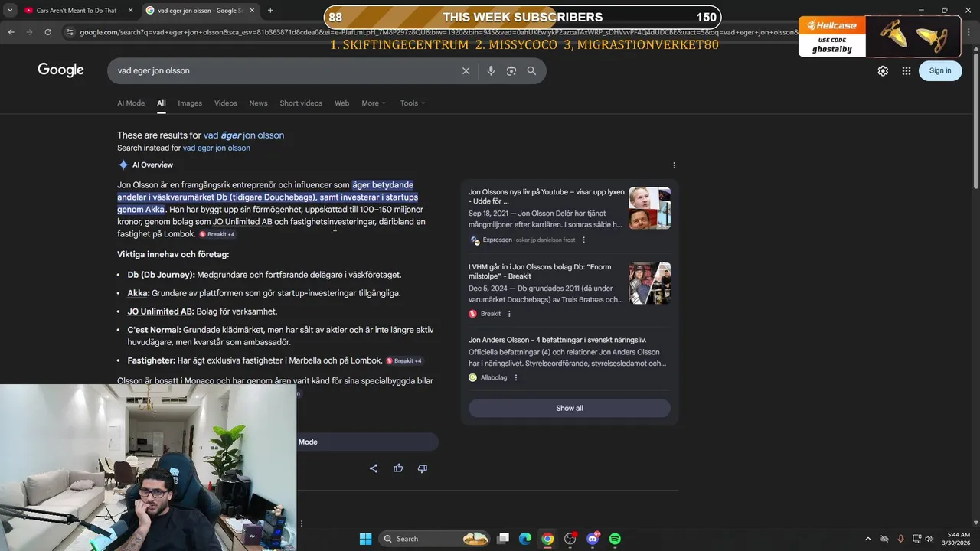Open Discord from the taskbar
980x551 pixels.
[593, 539]
